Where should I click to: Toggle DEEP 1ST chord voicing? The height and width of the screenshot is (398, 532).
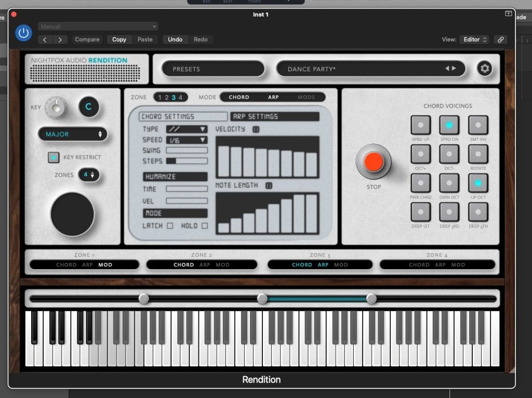coord(420,211)
